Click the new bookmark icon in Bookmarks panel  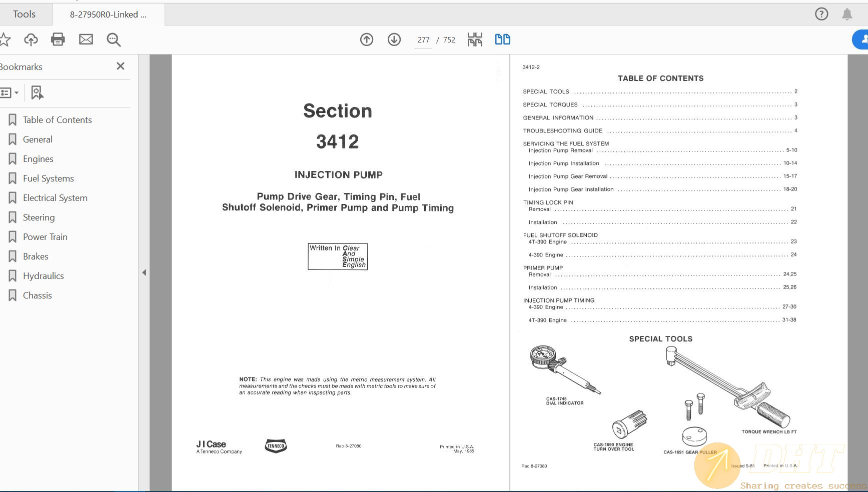[37, 92]
